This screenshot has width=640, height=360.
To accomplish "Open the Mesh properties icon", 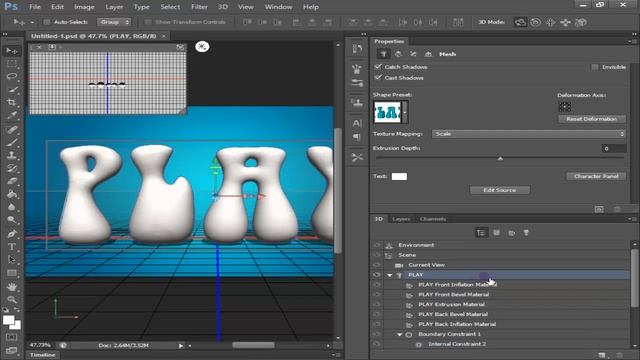I will click(383, 54).
